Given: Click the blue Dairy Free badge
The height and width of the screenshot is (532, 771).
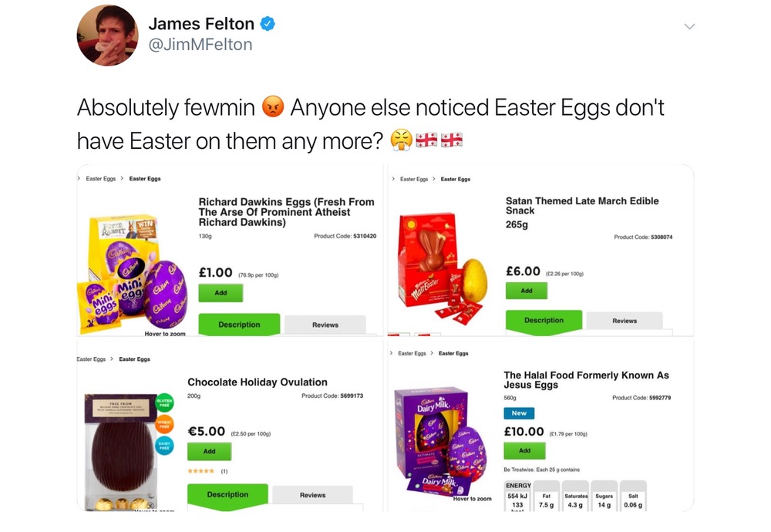Looking at the screenshot, I should point(165,446).
